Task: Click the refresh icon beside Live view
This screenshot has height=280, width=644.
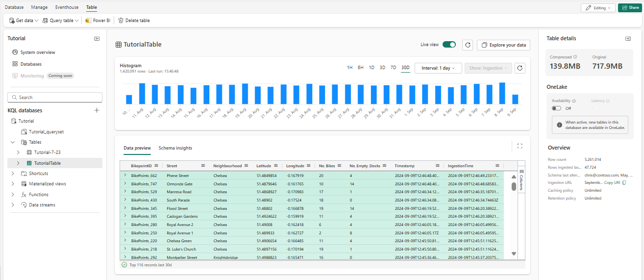Action: [468, 45]
